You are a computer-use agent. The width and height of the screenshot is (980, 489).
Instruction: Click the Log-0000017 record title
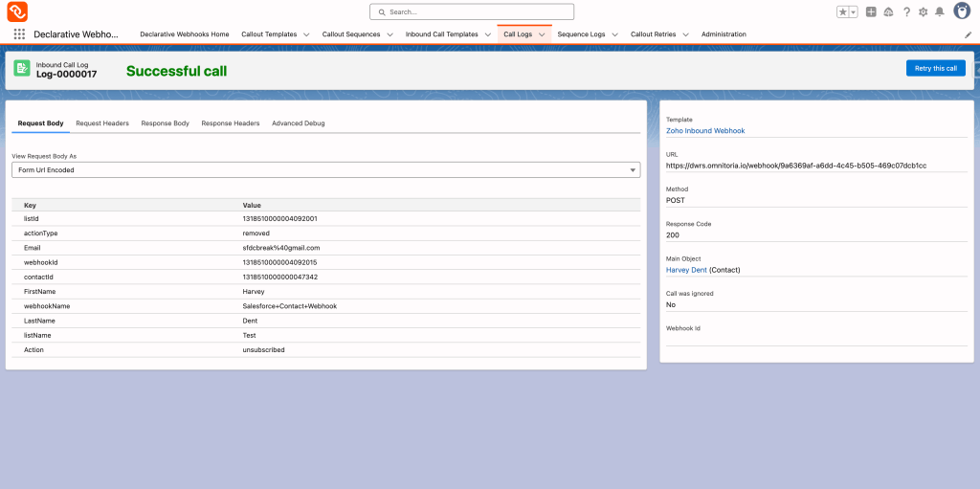66,75
